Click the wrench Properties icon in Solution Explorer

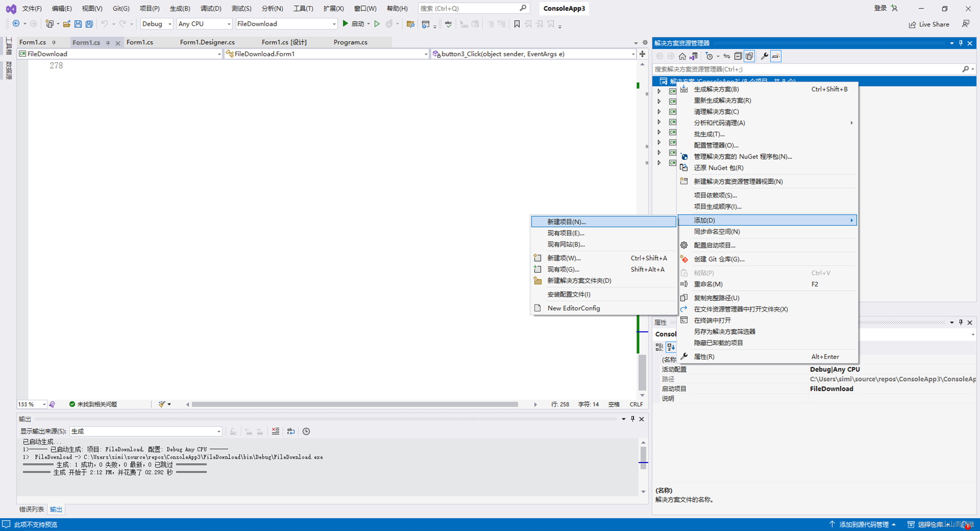pos(764,56)
